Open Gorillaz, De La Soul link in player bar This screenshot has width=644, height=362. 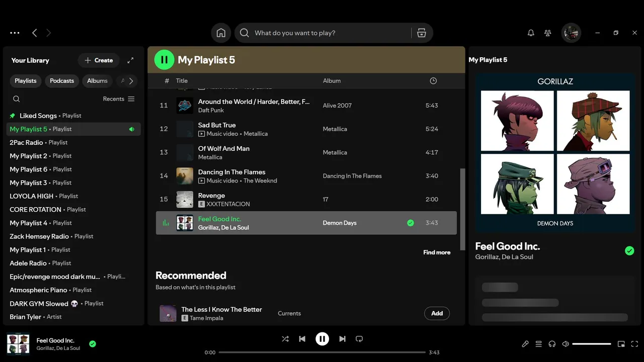click(x=58, y=348)
